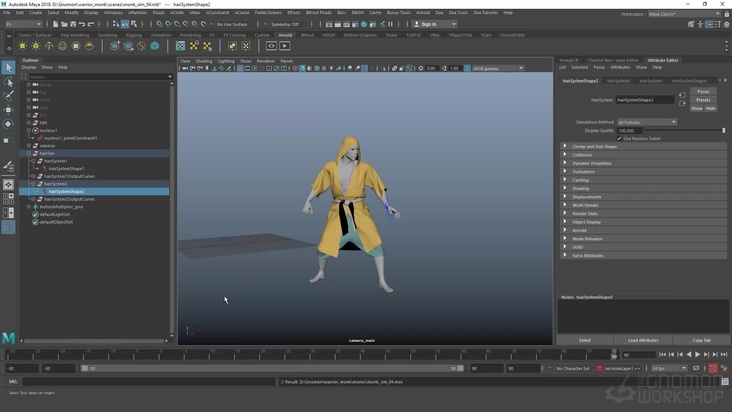The width and height of the screenshot is (732, 412).
Task: Click the Copy Tab button
Action: 701,340
